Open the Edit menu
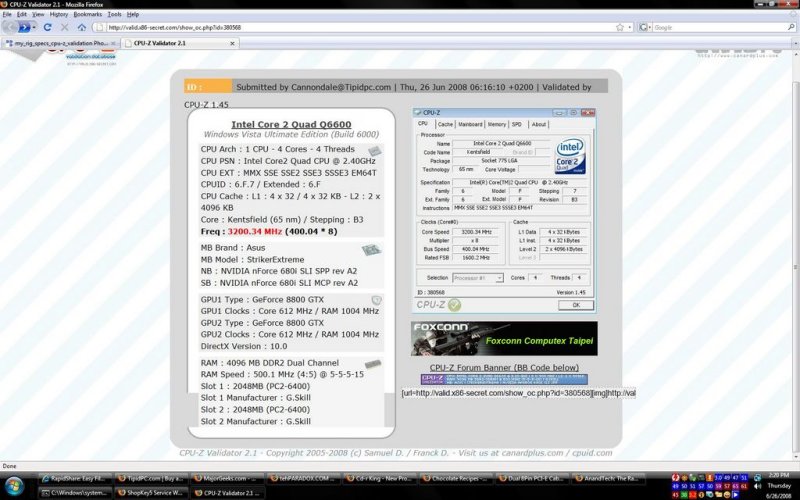Image resolution: width=800 pixels, height=500 pixels. pyautogui.click(x=21, y=14)
